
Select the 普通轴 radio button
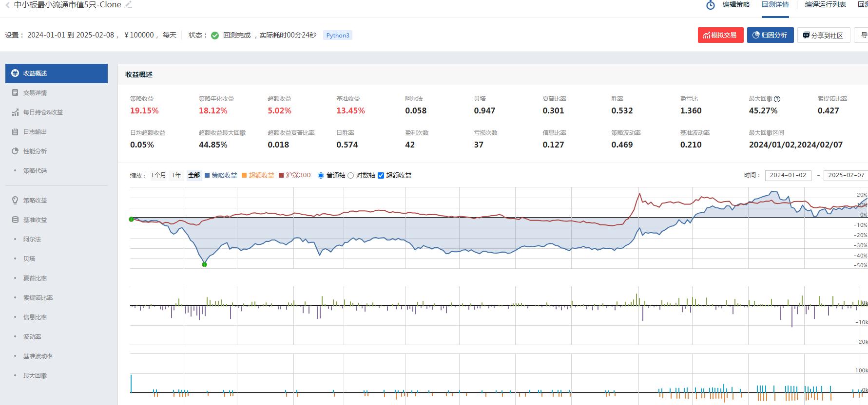(321, 176)
